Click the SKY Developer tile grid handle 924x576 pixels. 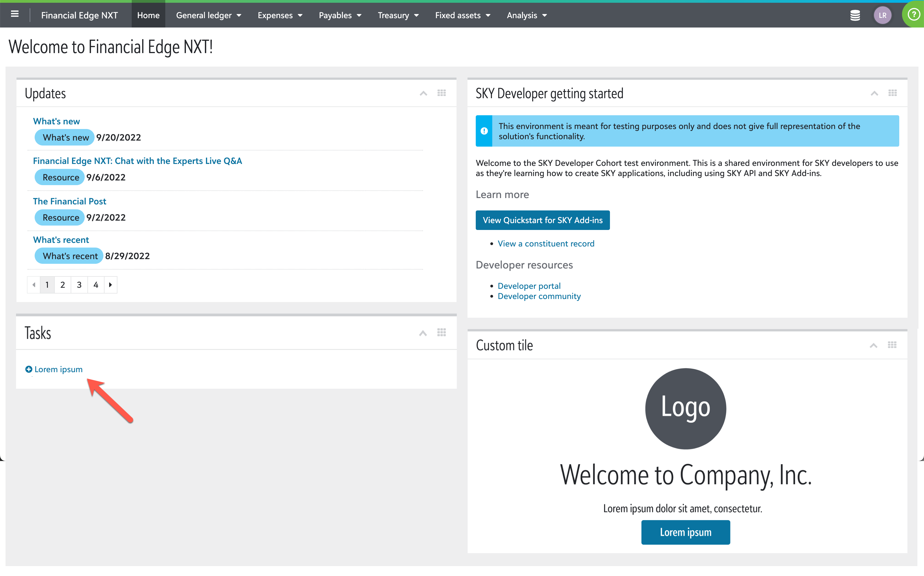892,93
